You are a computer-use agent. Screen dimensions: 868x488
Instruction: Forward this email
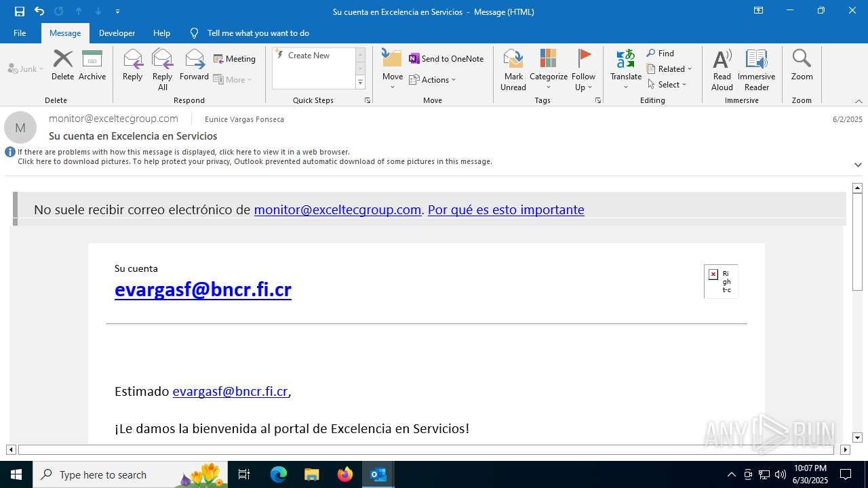pyautogui.click(x=194, y=66)
